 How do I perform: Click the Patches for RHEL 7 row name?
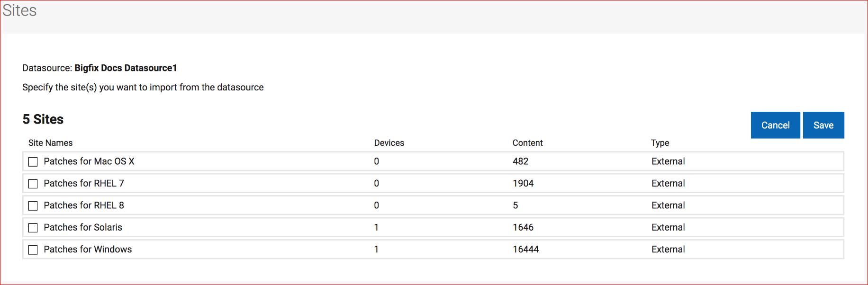pyautogui.click(x=84, y=183)
